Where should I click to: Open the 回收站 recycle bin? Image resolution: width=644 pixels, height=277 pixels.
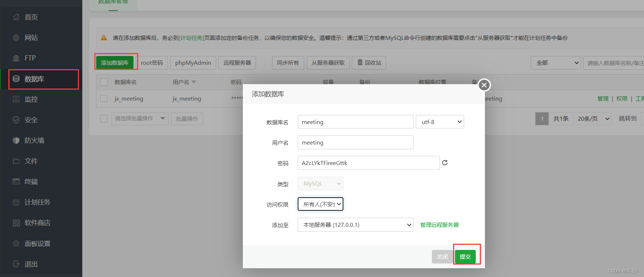click(x=369, y=63)
